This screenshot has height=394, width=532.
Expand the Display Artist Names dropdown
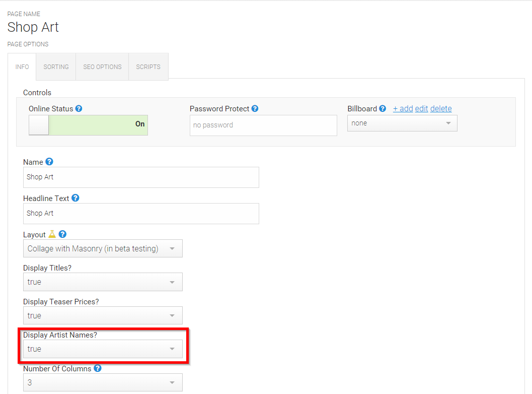[103, 349]
